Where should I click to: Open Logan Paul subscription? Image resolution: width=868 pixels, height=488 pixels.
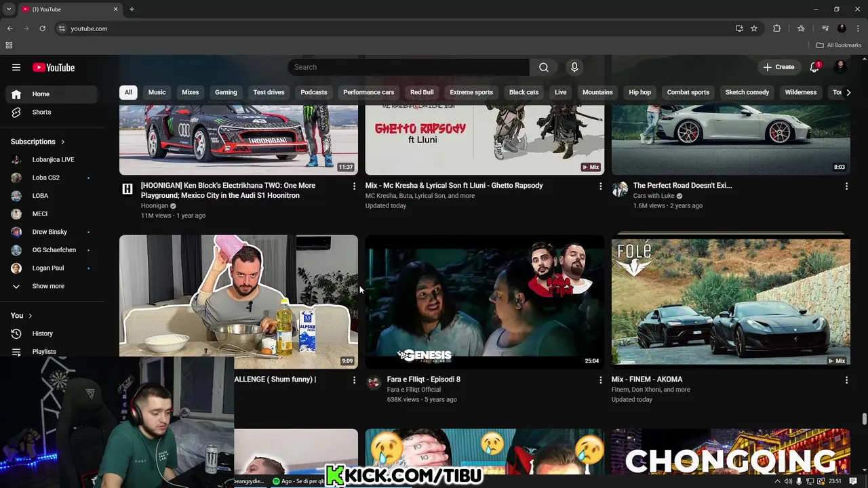pos(52,268)
